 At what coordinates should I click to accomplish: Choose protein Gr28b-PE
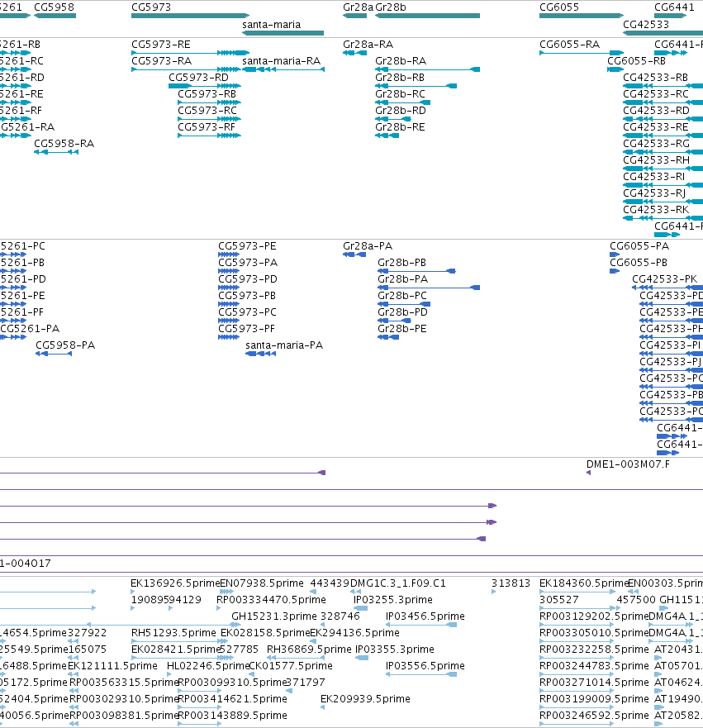pyautogui.click(x=401, y=328)
